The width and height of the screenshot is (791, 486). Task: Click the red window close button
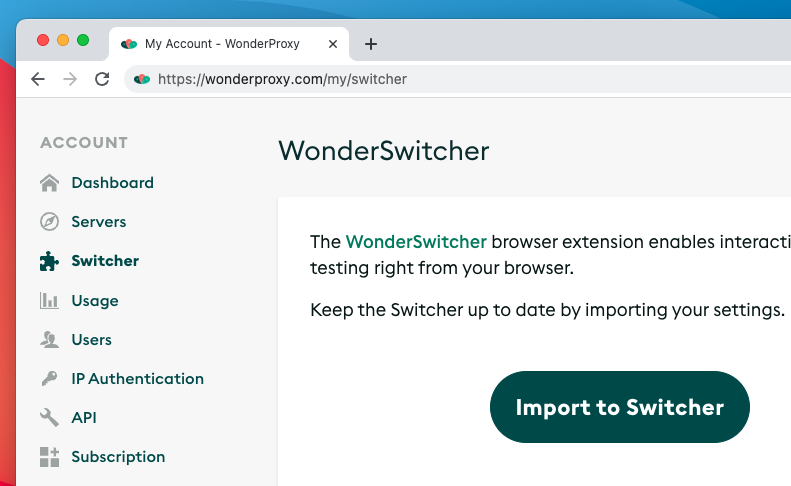(x=43, y=40)
